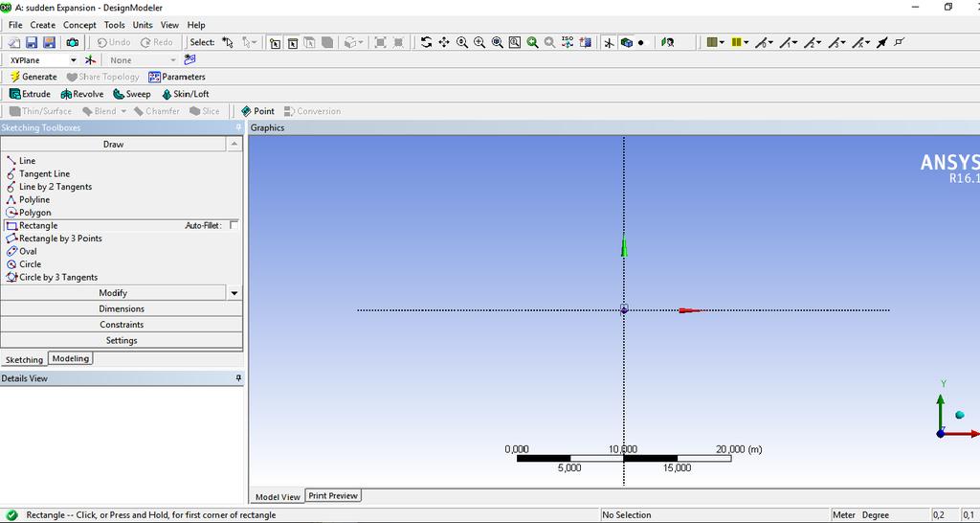The image size is (980, 523).
Task: Open the Dimensions toolbox section
Action: point(122,309)
